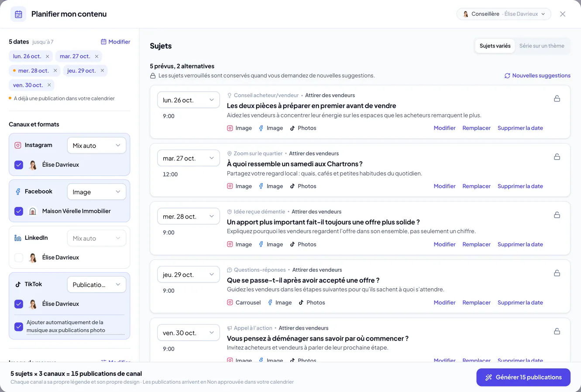Click Instagram Image icon in lun. 26 oct. card
The image size is (581, 392).
click(230, 128)
